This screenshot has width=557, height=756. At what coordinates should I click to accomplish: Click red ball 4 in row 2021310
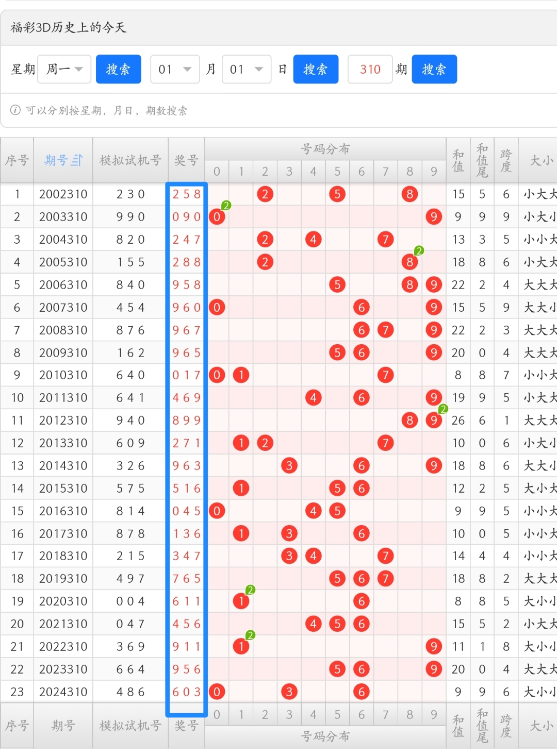(313, 624)
